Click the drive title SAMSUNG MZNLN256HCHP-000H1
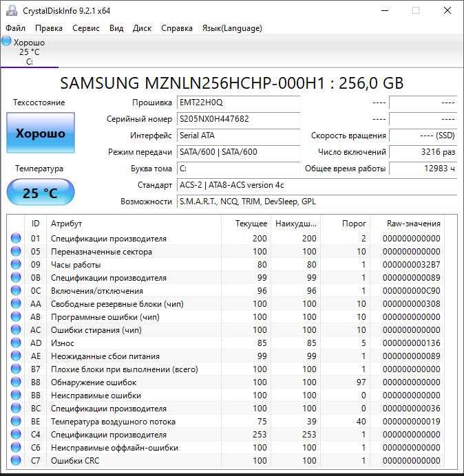The width and height of the screenshot is (464, 476). (x=232, y=83)
